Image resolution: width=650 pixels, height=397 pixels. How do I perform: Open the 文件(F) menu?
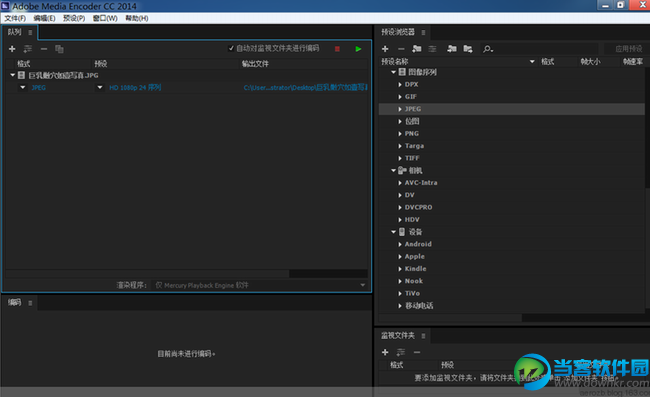coord(15,18)
